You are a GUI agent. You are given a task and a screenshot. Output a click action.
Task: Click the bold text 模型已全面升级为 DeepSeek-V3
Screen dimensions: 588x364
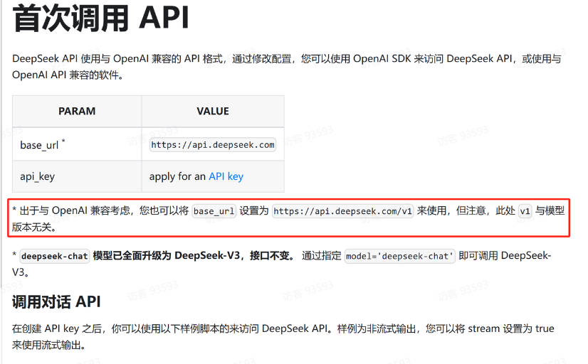(166, 256)
